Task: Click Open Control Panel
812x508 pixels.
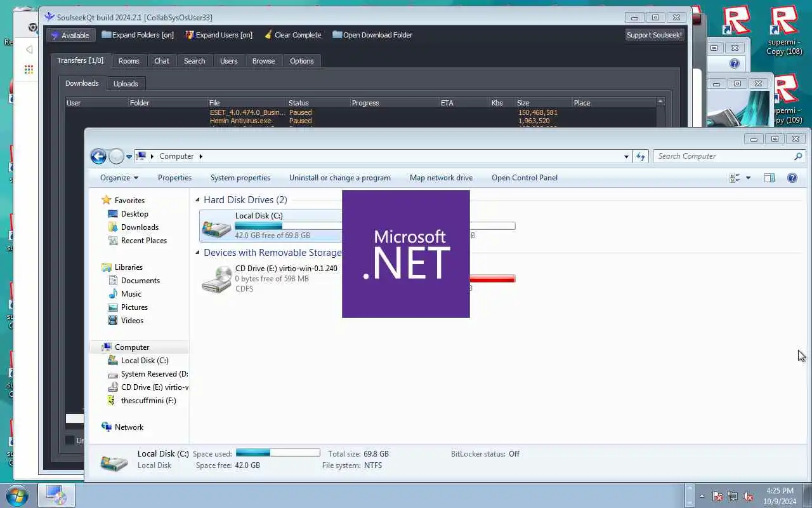Action: click(x=525, y=178)
